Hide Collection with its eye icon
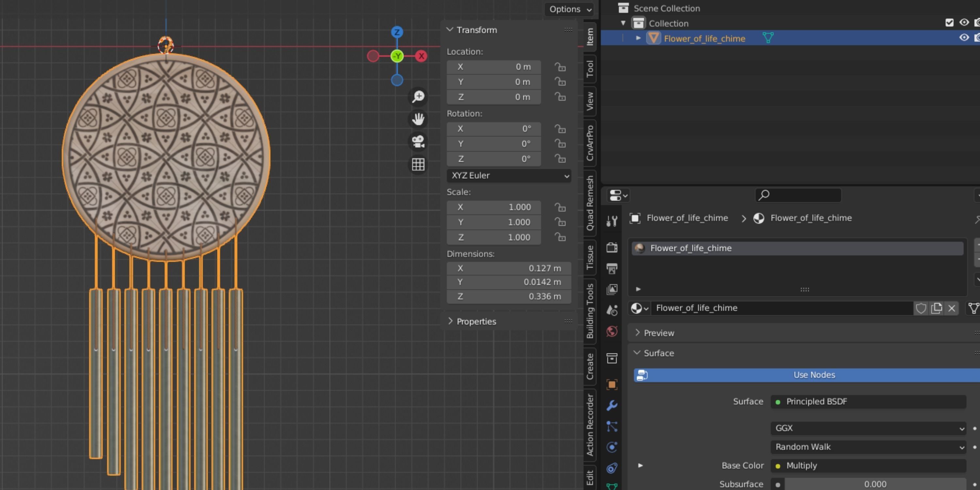This screenshot has width=980, height=490. [x=964, y=23]
